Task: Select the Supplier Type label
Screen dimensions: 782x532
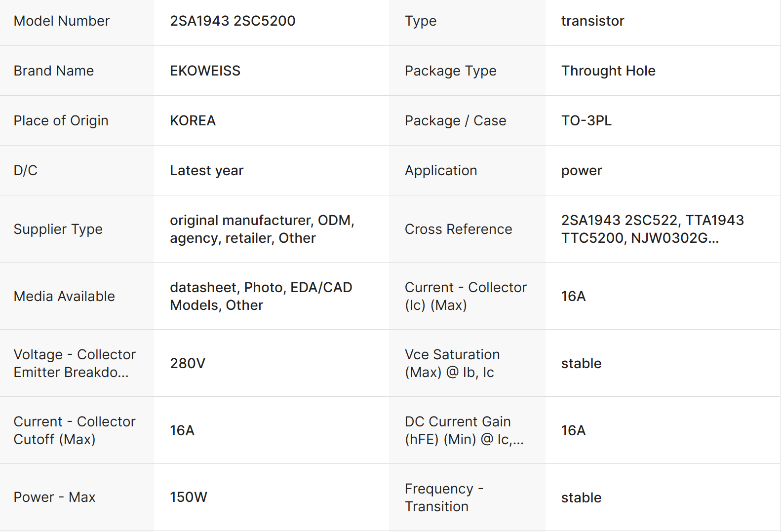Action: pos(58,229)
